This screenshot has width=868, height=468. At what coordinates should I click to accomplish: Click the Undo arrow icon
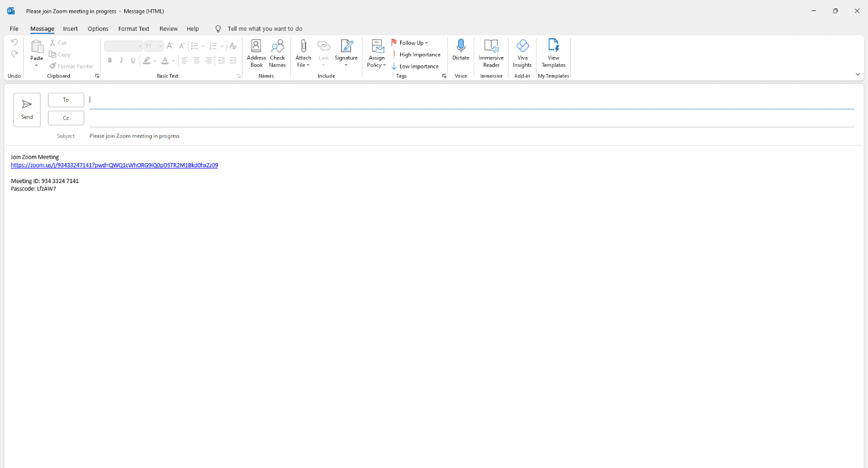(x=14, y=42)
